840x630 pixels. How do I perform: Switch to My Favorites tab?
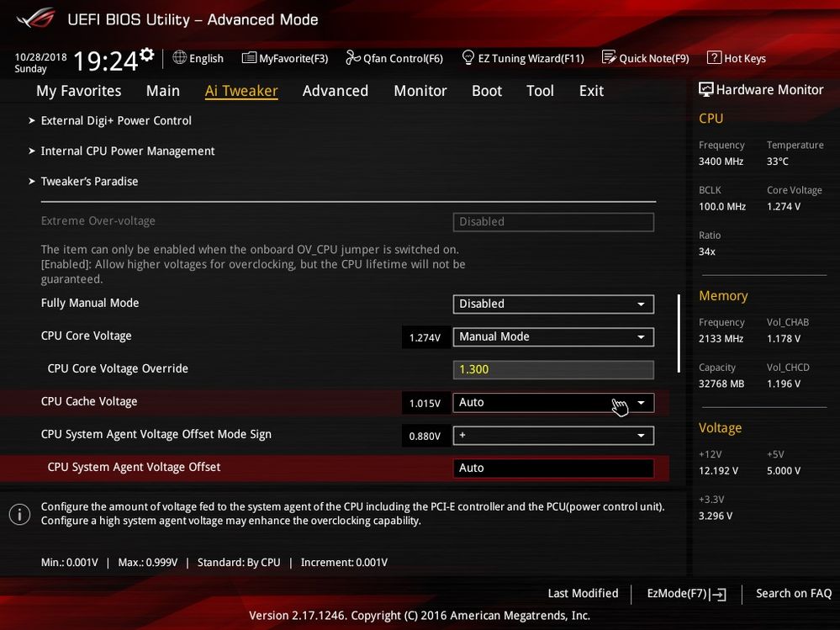click(x=79, y=91)
